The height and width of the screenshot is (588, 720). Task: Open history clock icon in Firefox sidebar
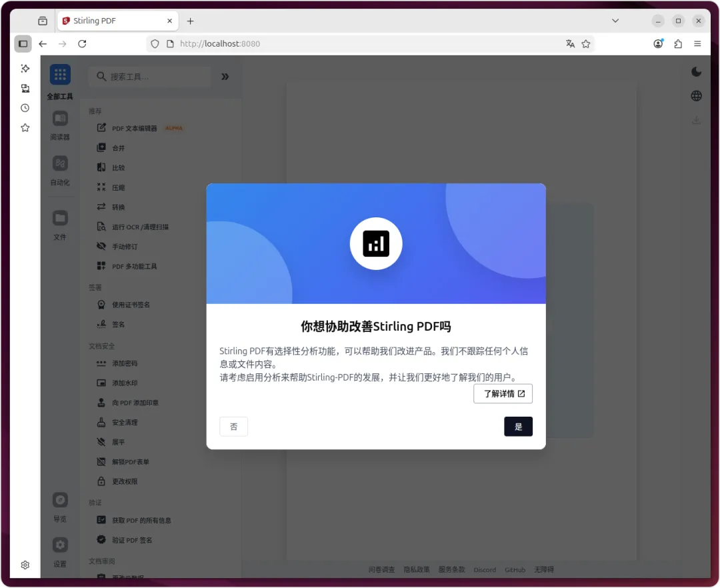tap(25, 108)
